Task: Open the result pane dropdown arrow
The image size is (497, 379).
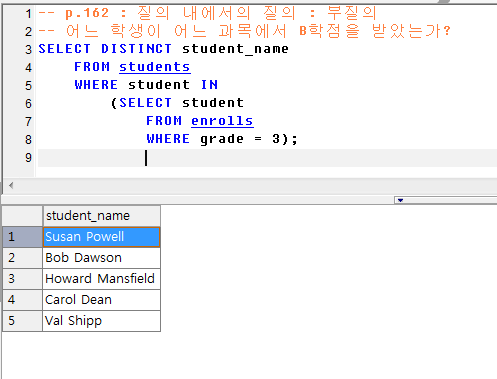Action: point(400,200)
